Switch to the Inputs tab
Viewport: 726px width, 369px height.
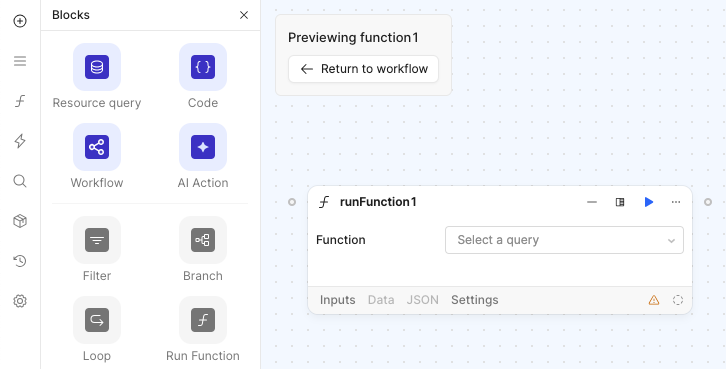coord(338,300)
